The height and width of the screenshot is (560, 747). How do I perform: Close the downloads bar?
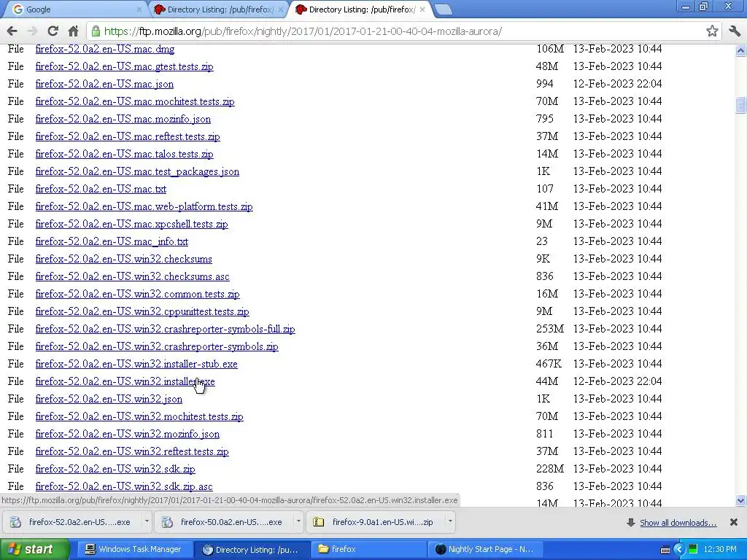point(734,522)
